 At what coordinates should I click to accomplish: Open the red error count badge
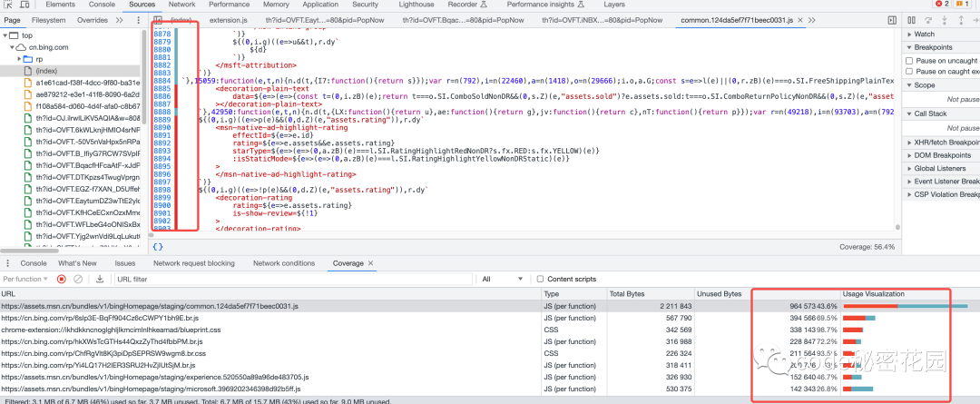941,5
